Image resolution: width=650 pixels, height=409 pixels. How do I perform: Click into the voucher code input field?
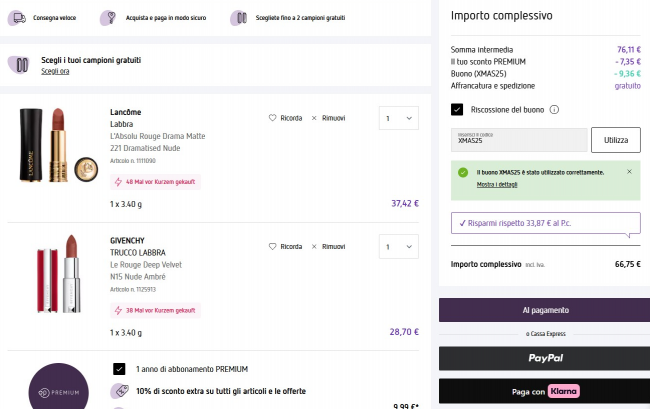[x=518, y=139]
